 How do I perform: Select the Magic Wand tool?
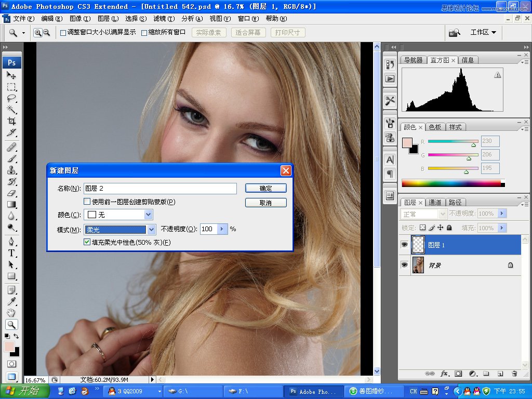click(11, 109)
